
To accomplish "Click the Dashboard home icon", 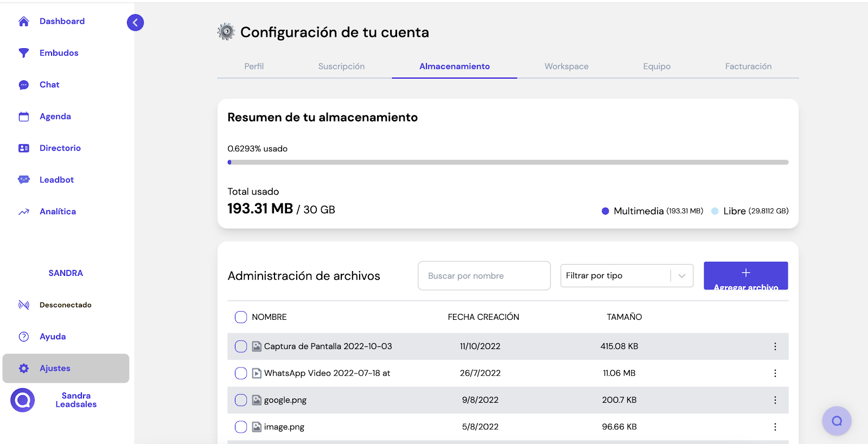I will [x=23, y=22].
